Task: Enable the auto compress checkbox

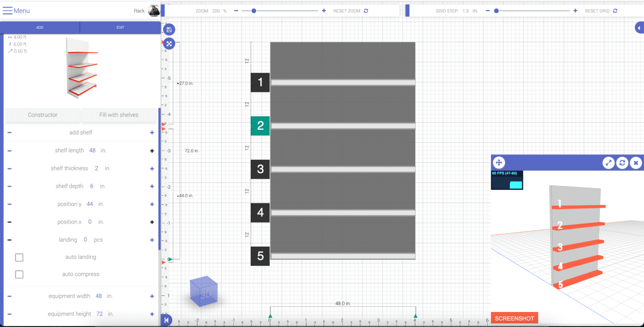Action: coord(19,274)
